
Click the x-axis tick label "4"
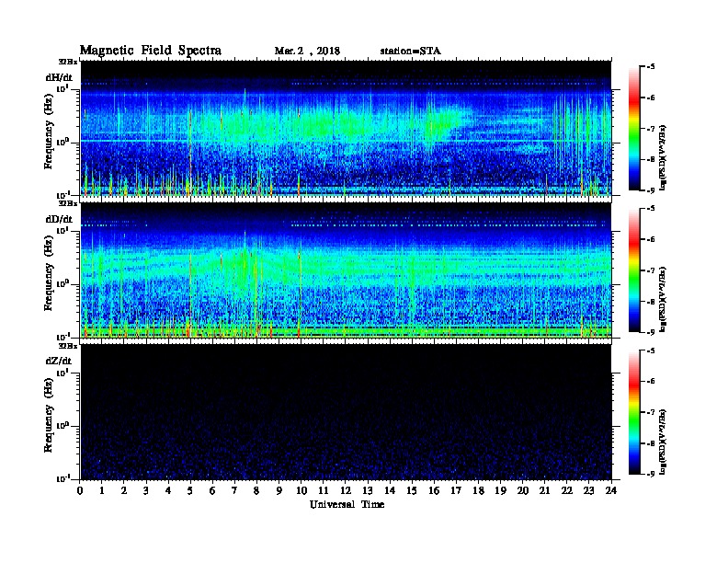168,490
